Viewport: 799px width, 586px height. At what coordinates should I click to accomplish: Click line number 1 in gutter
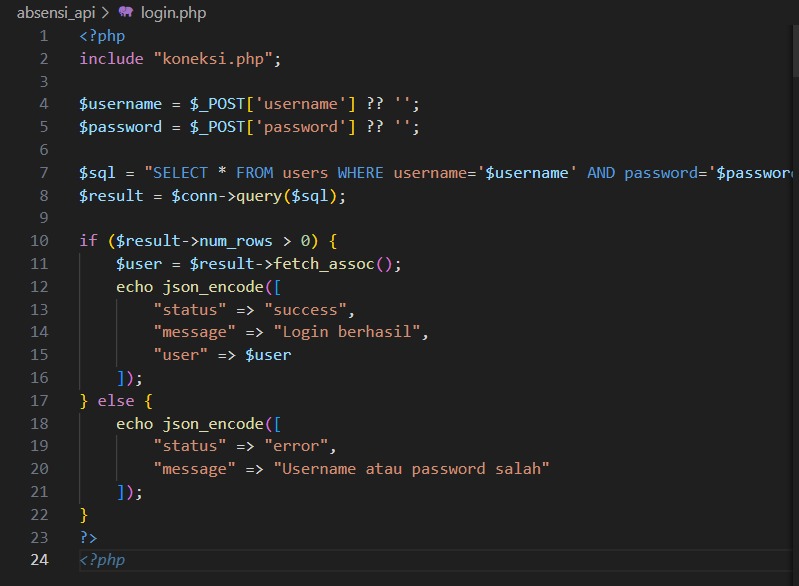(x=43, y=36)
